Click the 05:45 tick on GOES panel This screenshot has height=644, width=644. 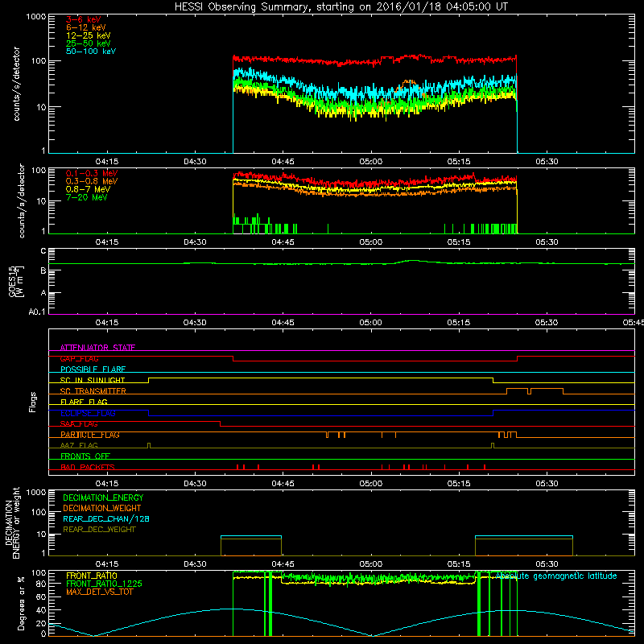(x=634, y=323)
